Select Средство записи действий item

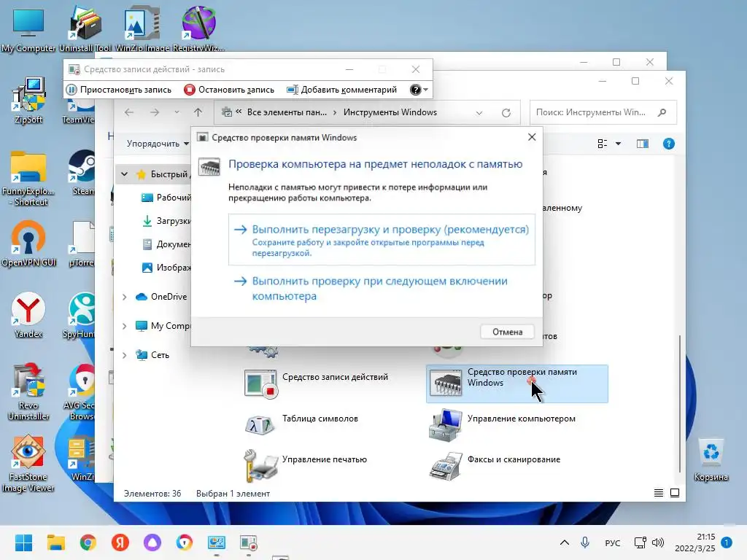[317, 384]
